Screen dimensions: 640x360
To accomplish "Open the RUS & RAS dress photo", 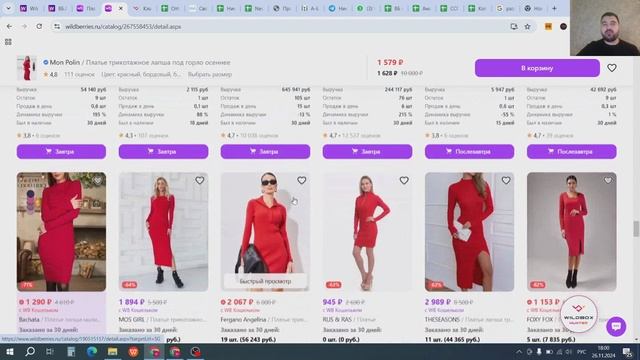I will (367, 232).
